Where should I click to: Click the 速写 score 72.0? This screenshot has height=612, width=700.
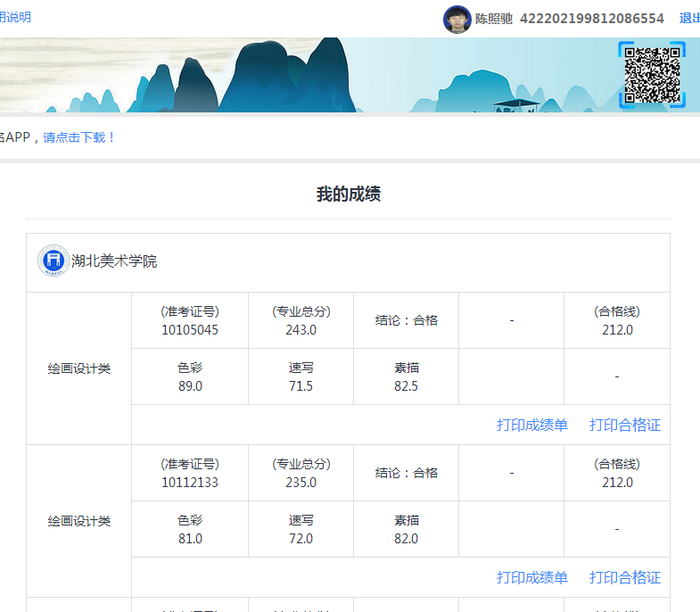(301, 539)
